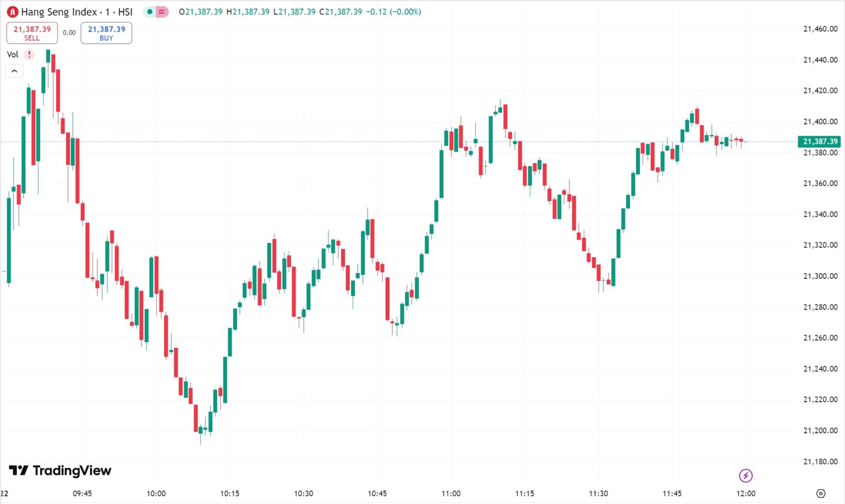Click the pink approximate-data indicator icon
The height and width of the screenshot is (504, 845).
162,12
